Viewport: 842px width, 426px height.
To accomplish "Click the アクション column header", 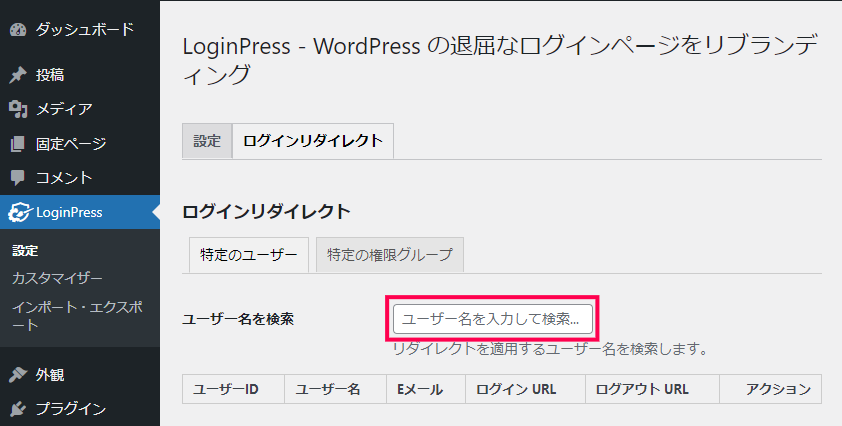I will click(x=771, y=389).
